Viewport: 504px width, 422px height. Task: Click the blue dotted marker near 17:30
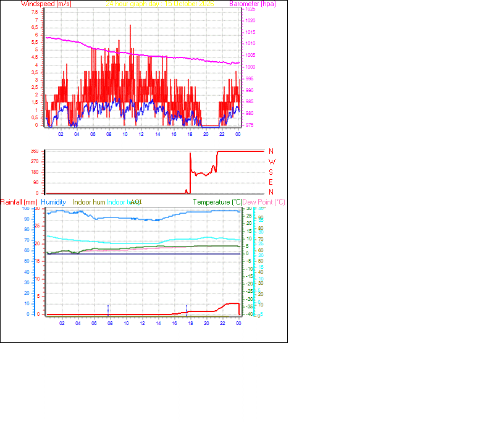tap(187, 310)
